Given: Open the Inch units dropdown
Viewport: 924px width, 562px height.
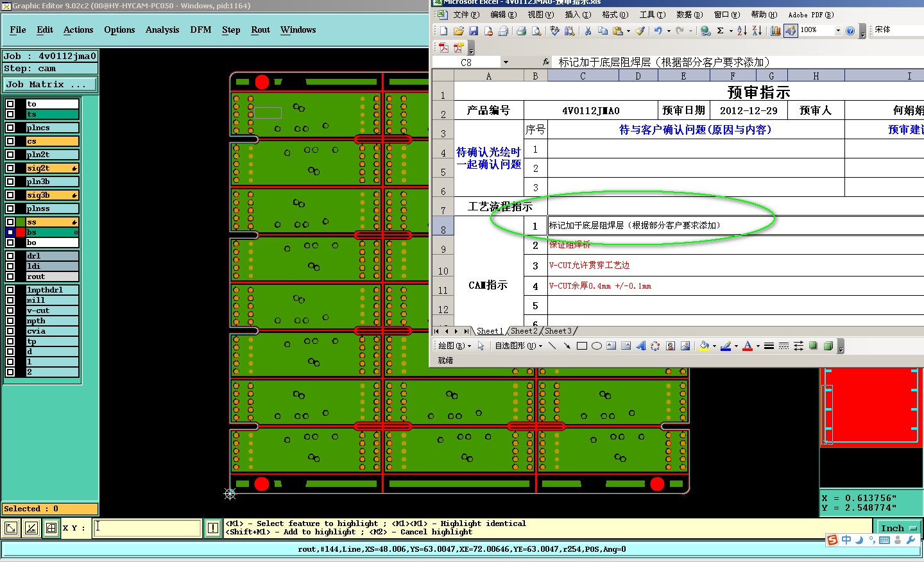Looking at the screenshot, I should (x=898, y=528).
